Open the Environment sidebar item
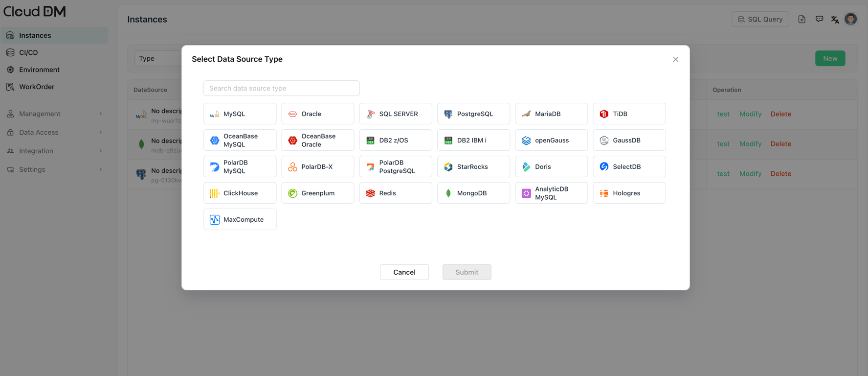This screenshot has width=868, height=376. point(54,70)
